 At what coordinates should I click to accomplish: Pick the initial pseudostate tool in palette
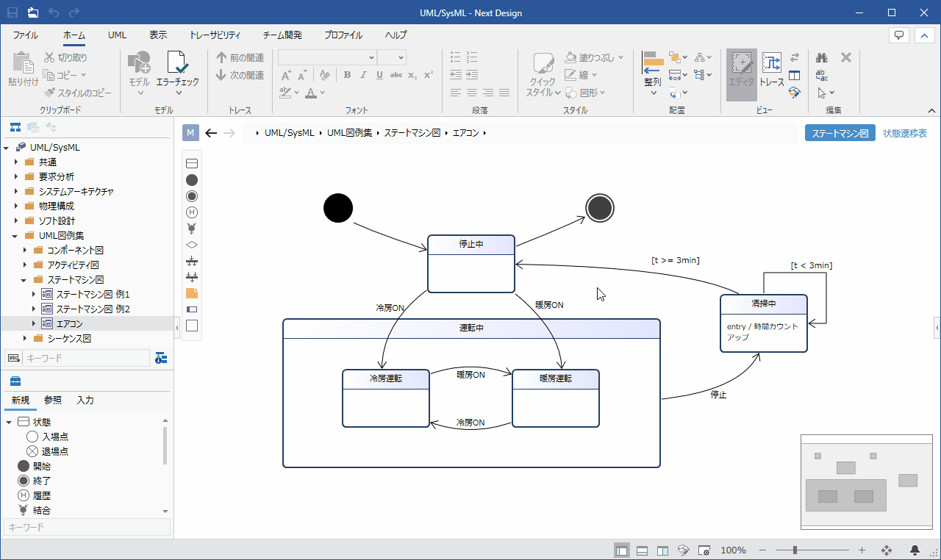click(192, 180)
